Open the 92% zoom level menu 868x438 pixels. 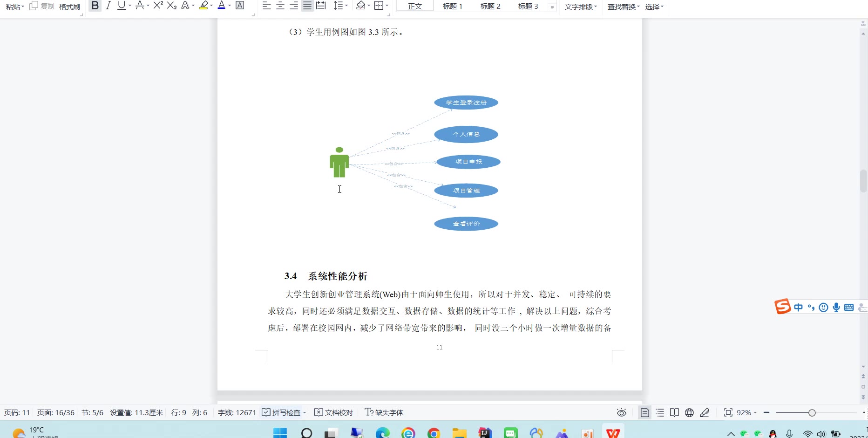[746, 412]
